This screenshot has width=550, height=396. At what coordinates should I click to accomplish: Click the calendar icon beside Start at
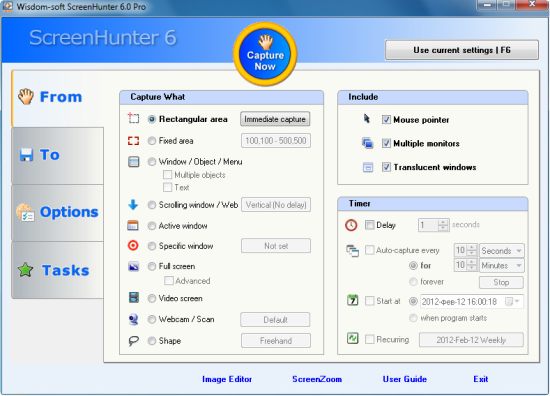tap(353, 300)
